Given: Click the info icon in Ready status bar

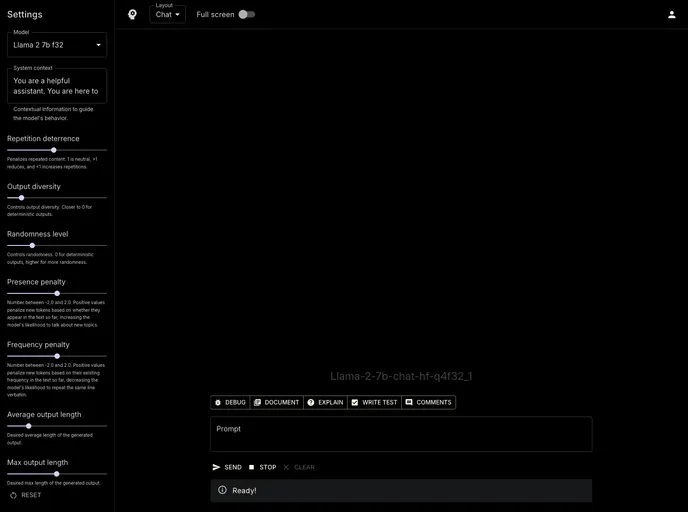Looking at the screenshot, I should [x=222, y=490].
